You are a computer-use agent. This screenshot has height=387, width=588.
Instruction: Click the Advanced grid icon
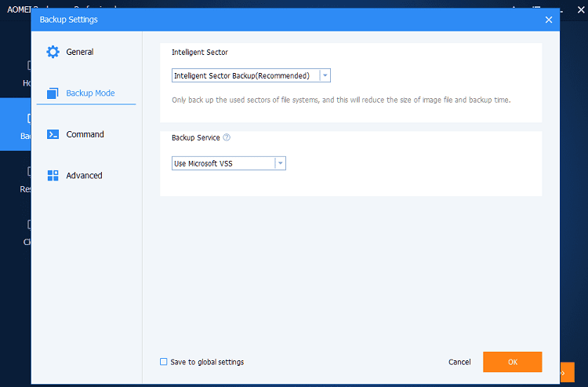pyautogui.click(x=53, y=175)
